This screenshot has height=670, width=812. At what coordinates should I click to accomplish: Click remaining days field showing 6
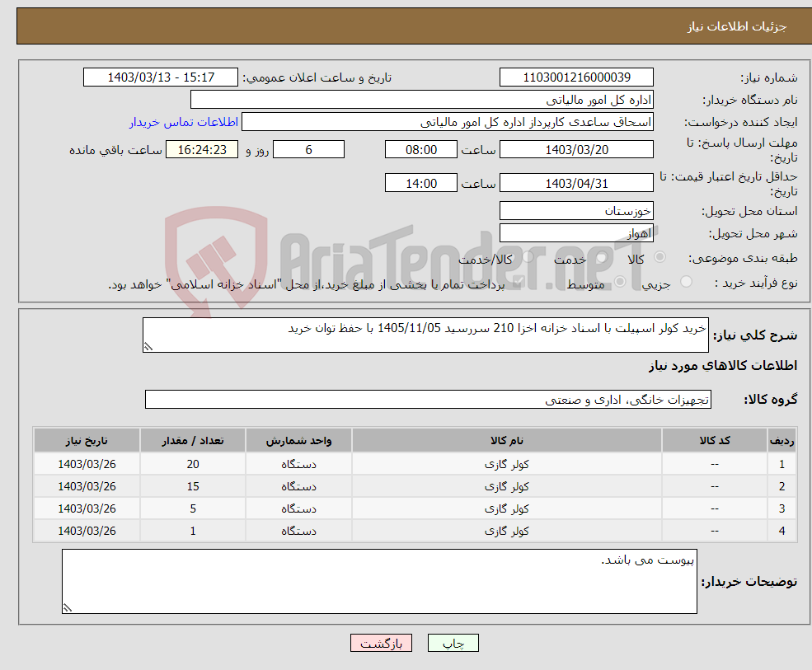coord(308,150)
